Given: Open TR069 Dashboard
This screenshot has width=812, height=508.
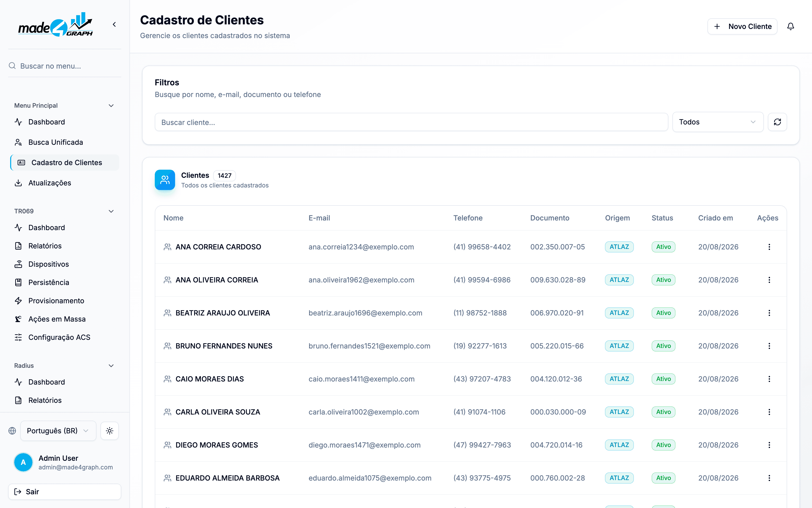Looking at the screenshot, I should point(65,228).
